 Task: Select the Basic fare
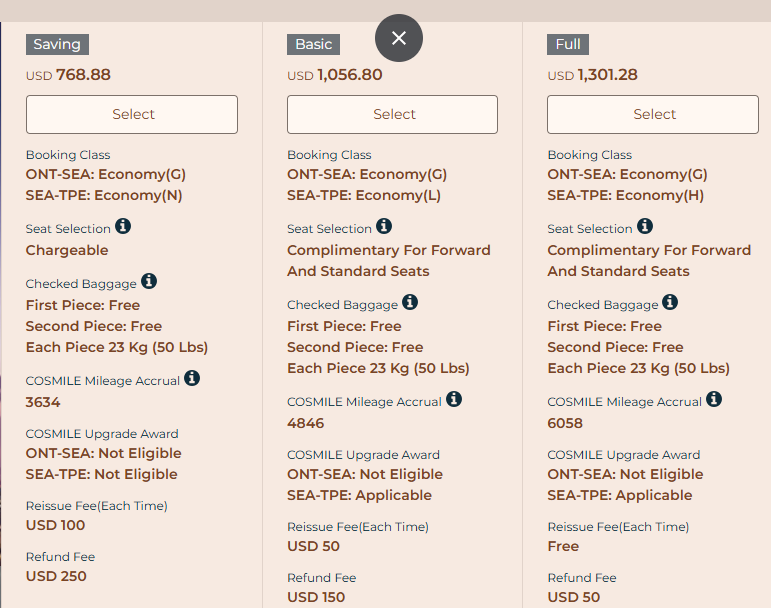(x=392, y=115)
